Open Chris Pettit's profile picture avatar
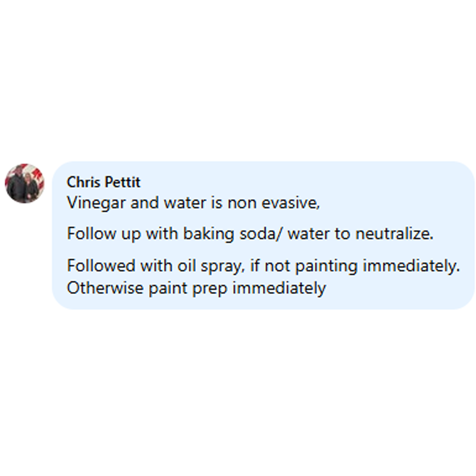476x476 pixels. tap(25, 183)
